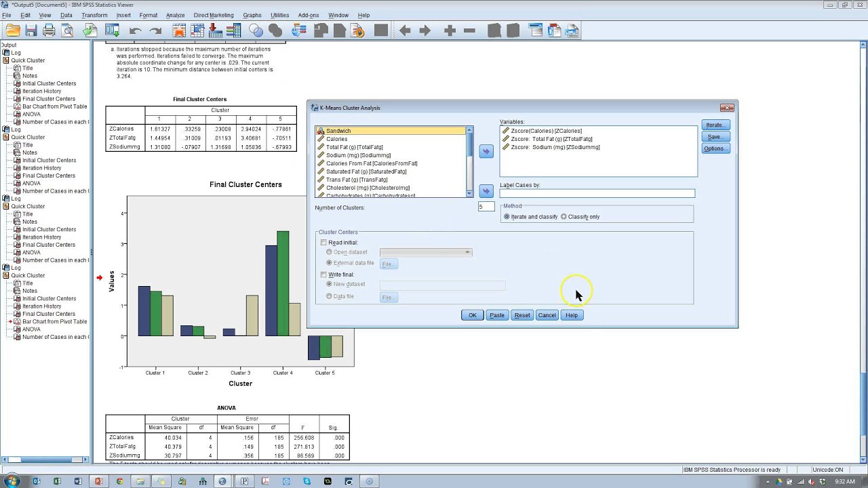Open the Direct Marketing menu
This screenshot has width=868, height=488.
tap(214, 15)
